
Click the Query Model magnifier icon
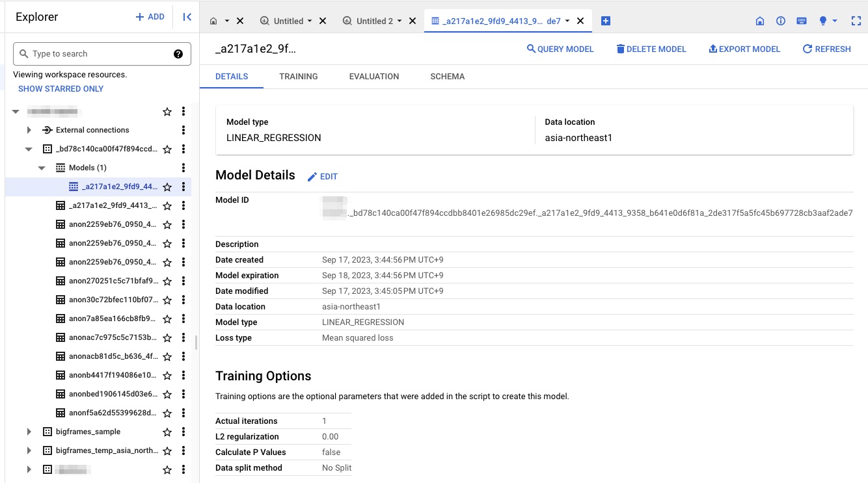(x=534, y=49)
